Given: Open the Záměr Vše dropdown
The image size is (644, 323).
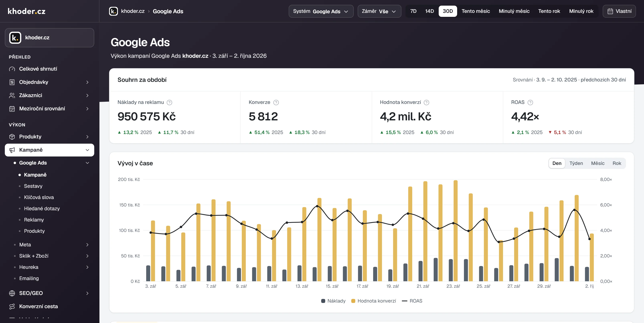Looking at the screenshot, I should (379, 11).
